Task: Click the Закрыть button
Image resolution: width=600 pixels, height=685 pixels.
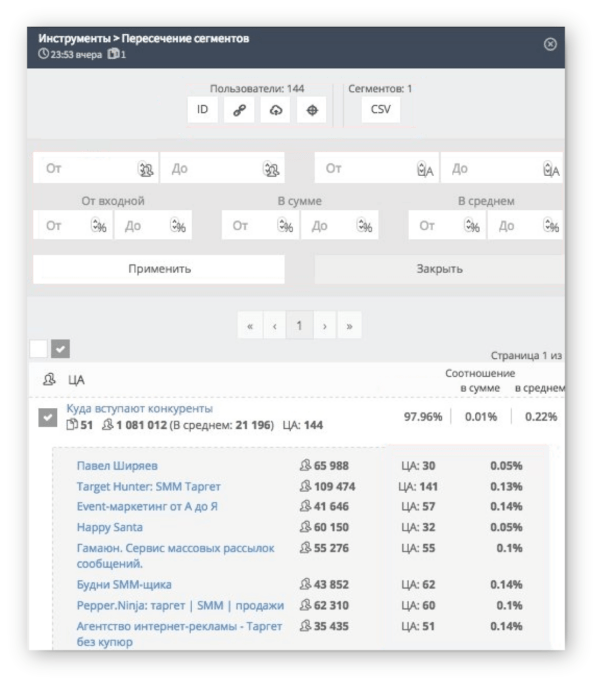Action: (439, 269)
